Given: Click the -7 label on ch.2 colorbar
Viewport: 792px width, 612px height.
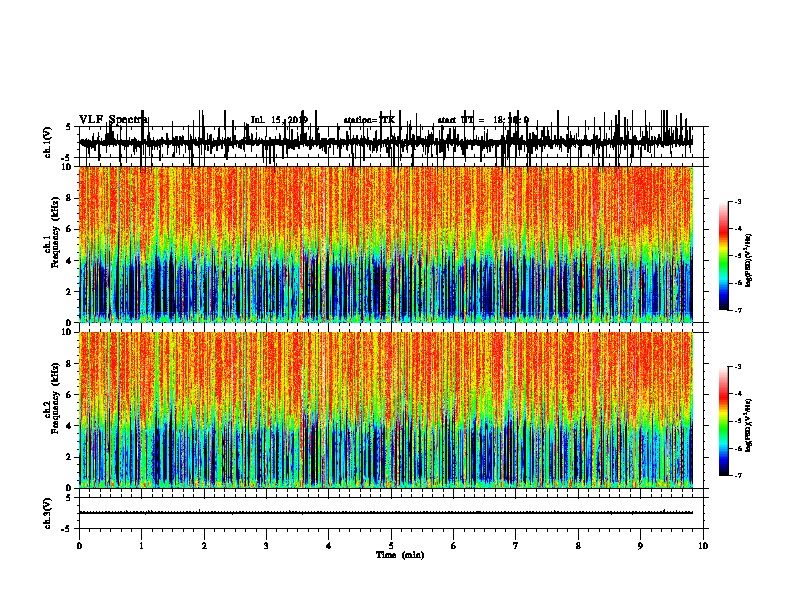Looking at the screenshot, I should pos(738,476).
